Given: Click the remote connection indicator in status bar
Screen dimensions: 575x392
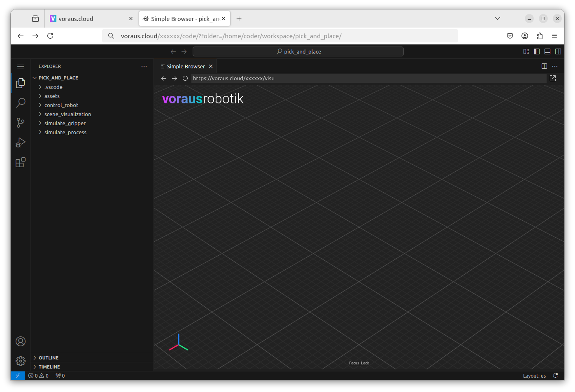Looking at the screenshot, I should click(18, 376).
